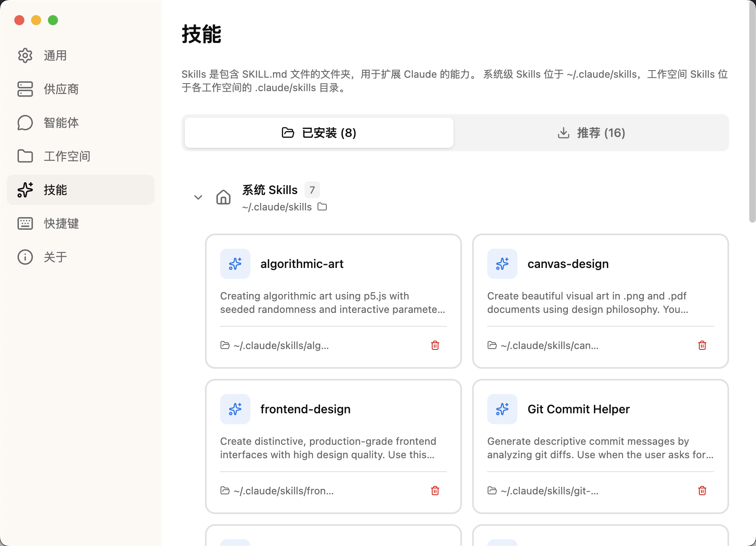Screen dimensions: 756x546
Task: Click the sparkle icon on algorithmic-art card
Action: [x=235, y=264]
